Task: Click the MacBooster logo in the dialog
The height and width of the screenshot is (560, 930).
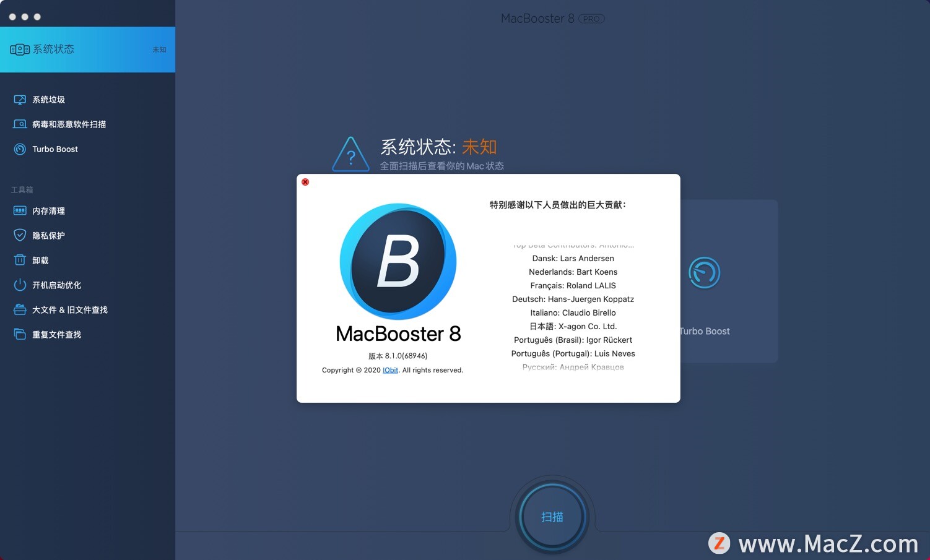Action: click(x=398, y=261)
